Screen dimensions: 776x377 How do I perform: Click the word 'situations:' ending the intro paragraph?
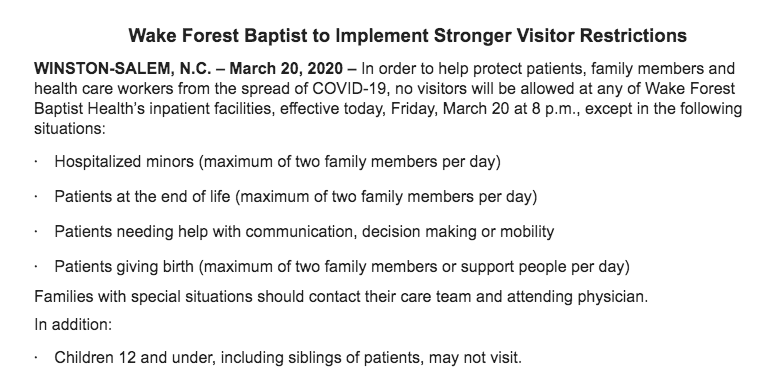pyautogui.click(x=70, y=129)
